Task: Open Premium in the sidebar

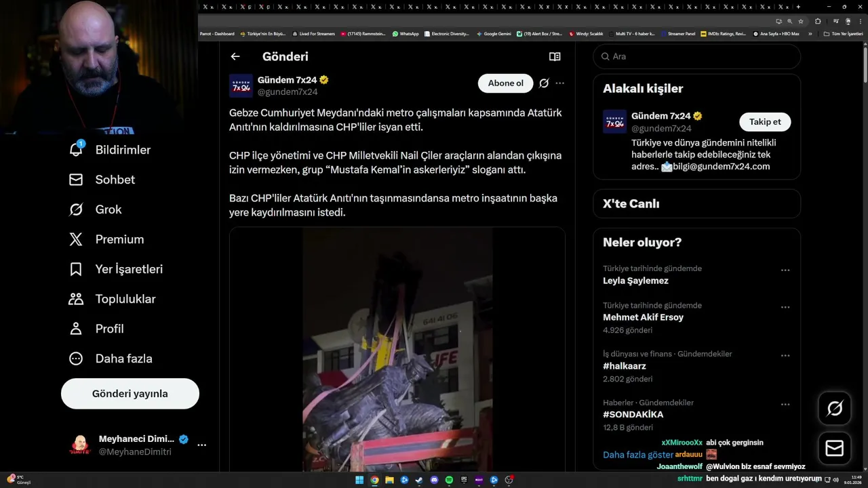Action: click(x=106, y=239)
